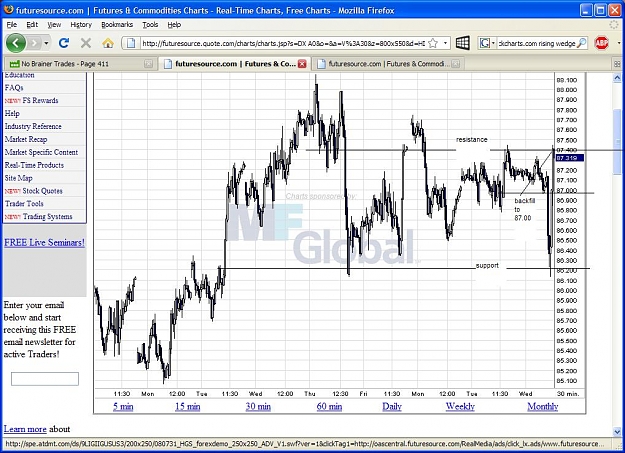Bookmark this page with the star icon

pos(433,43)
